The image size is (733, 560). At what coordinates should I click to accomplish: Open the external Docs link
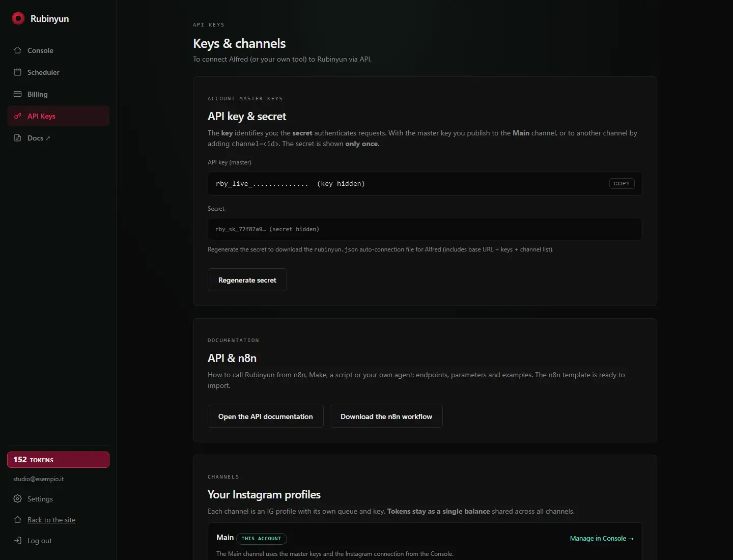click(x=58, y=138)
